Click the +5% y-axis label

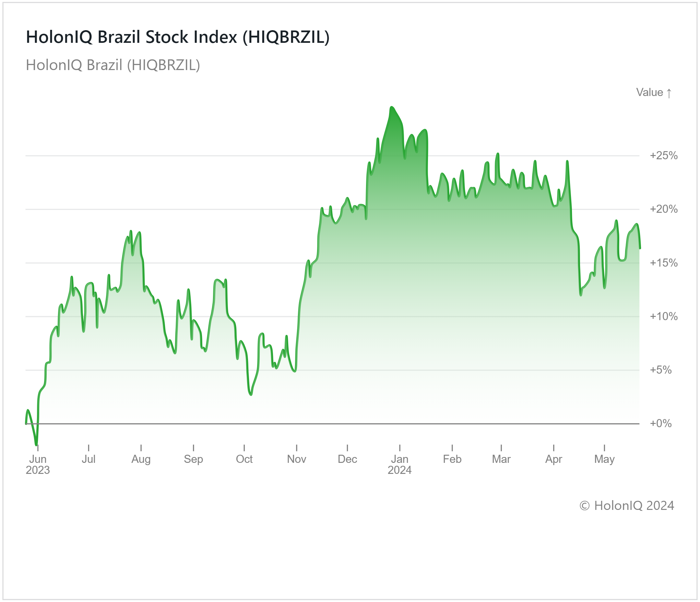(x=661, y=370)
